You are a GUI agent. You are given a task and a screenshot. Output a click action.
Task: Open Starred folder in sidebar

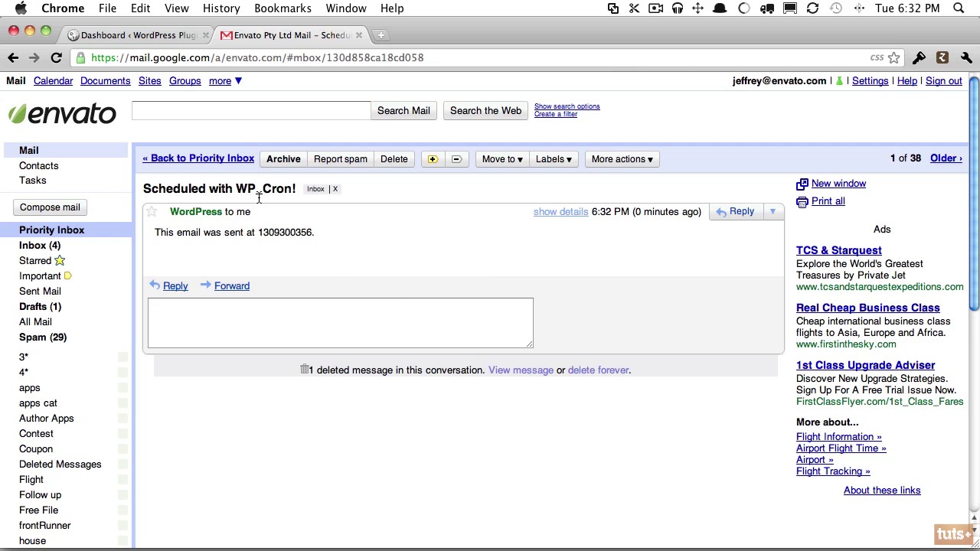35,261
